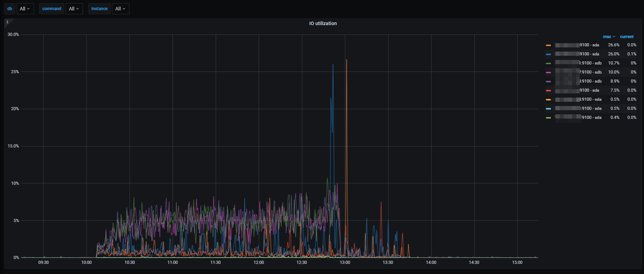Click the 09:30 time axis label
This screenshot has height=274, width=644.
(43, 262)
